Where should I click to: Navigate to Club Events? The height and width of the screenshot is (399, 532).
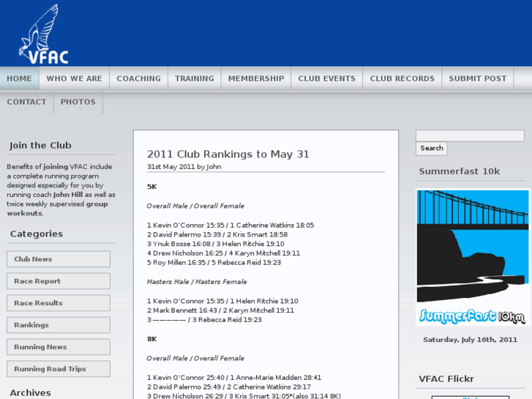pos(326,78)
